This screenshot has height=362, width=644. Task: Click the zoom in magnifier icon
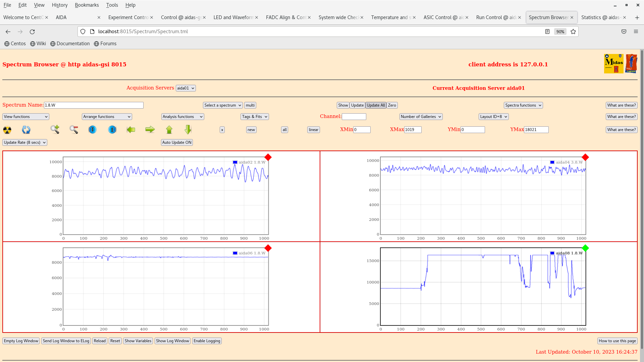(x=55, y=129)
